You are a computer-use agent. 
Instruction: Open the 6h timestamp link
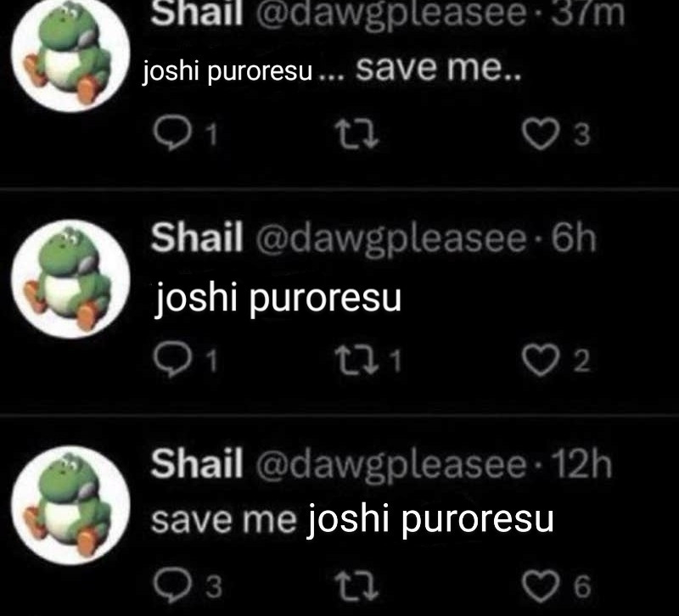(x=574, y=237)
